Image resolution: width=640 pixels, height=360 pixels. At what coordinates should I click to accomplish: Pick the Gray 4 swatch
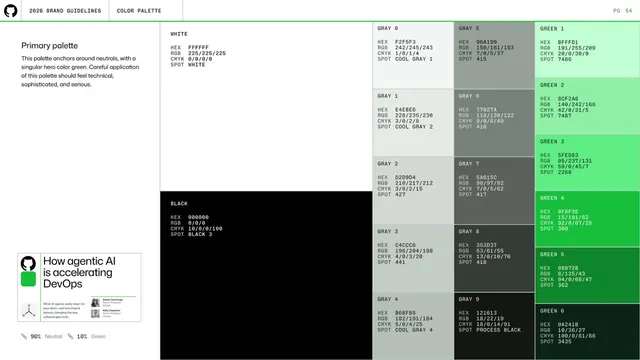[x=413, y=326]
